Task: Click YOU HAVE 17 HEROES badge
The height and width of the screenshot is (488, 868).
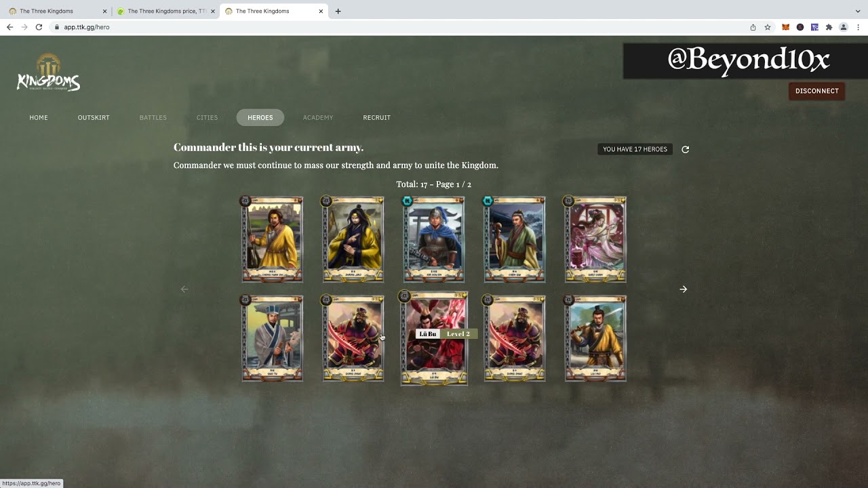Action: coord(635,149)
